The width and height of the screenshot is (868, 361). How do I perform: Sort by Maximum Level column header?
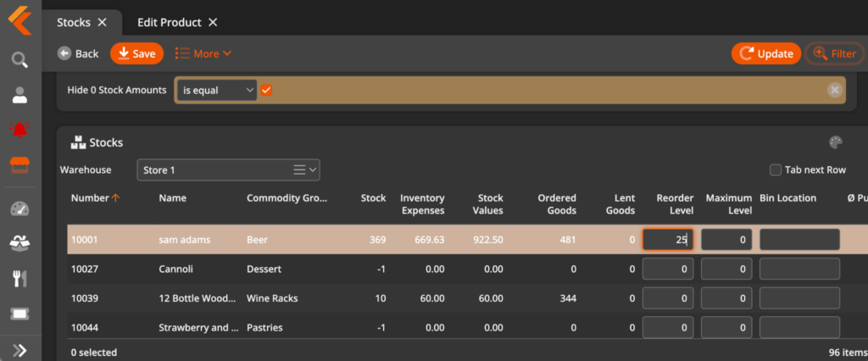coord(728,204)
